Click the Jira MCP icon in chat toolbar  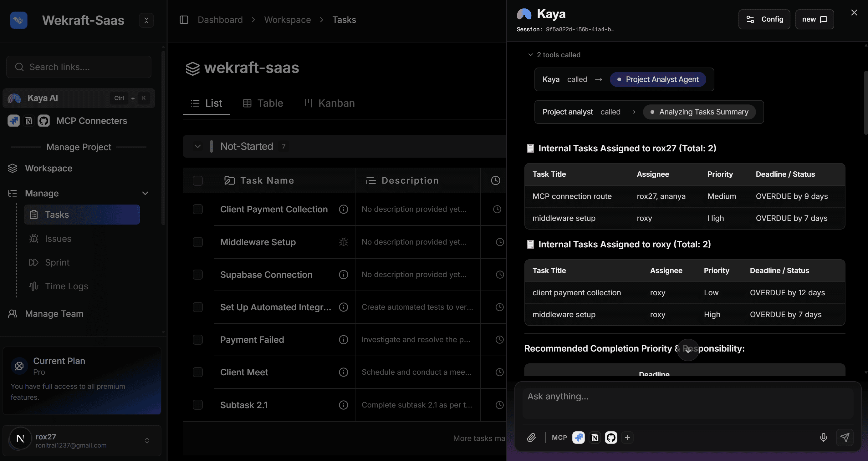[x=579, y=438]
